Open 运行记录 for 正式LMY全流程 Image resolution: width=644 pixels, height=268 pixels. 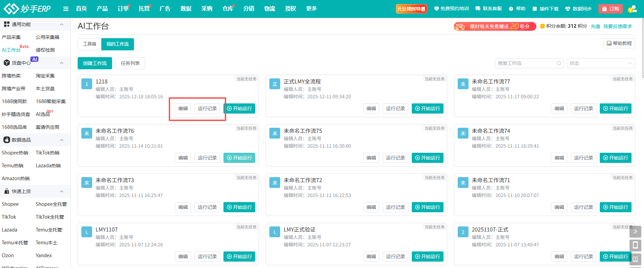tap(396, 108)
